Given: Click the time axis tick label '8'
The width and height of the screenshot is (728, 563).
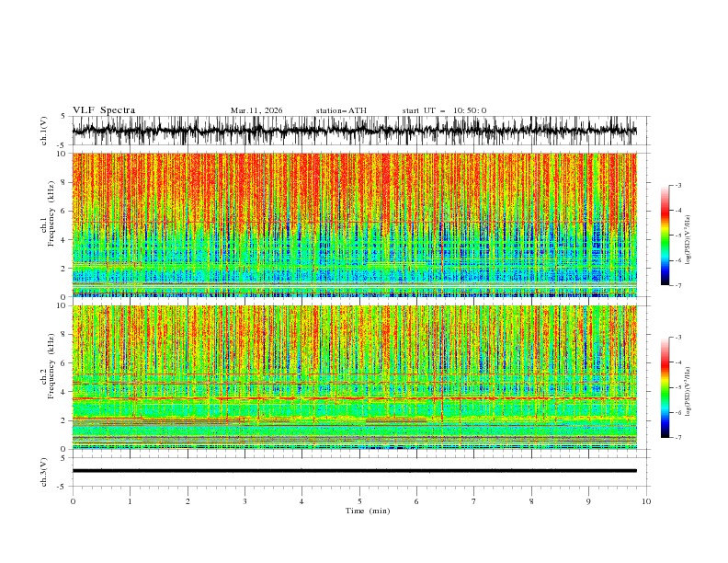Looking at the screenshot, I should click(531, 501).
